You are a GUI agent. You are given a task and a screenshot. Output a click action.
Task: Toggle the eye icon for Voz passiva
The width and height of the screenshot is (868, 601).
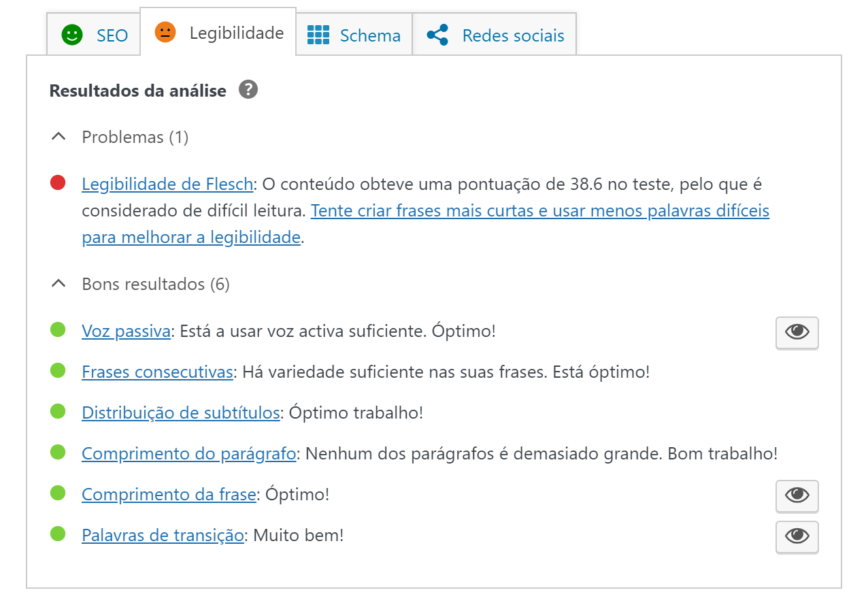(x=797, y=333)
